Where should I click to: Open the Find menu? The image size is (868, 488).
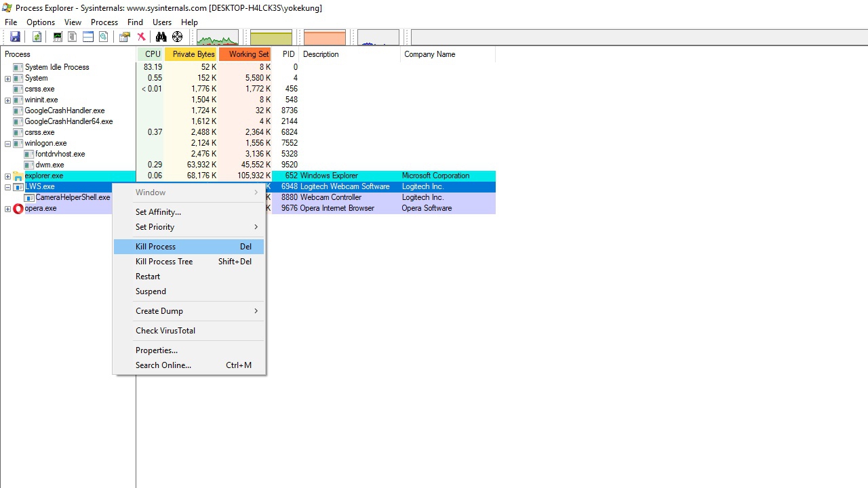[x=135, y=22]
